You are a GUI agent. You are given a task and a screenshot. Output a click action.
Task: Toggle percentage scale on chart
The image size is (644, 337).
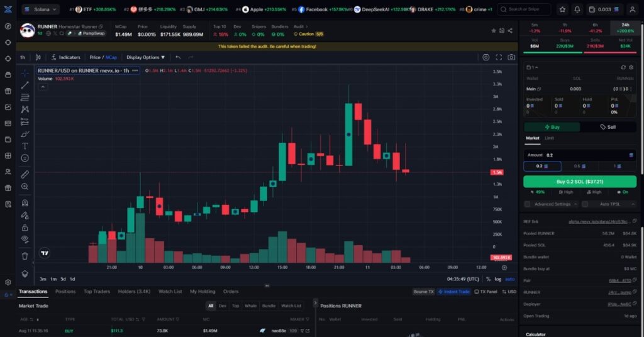488,279
